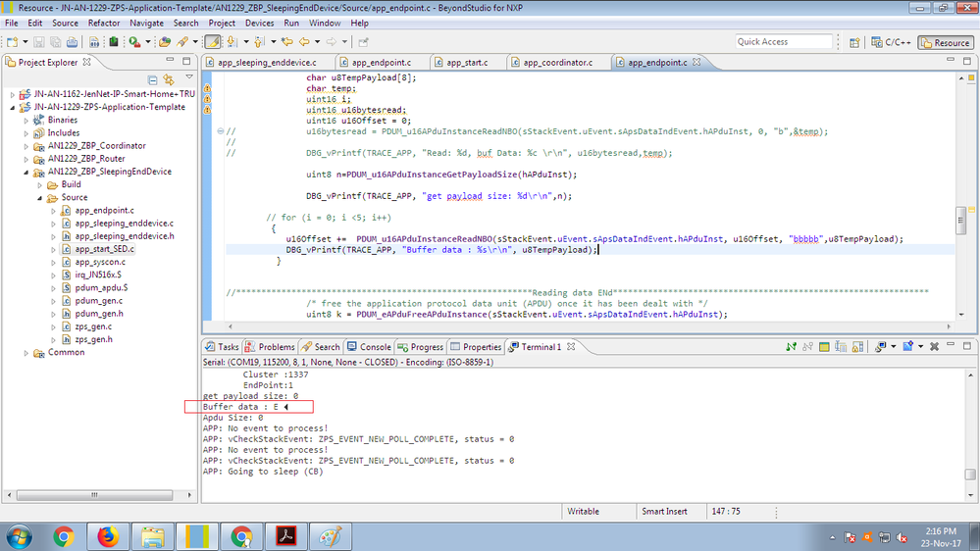The image size is (980, 551).
Task: Collapse the AN1229_ZBP_SleepingEndDevice folder
Action: (x=26, y=172)
